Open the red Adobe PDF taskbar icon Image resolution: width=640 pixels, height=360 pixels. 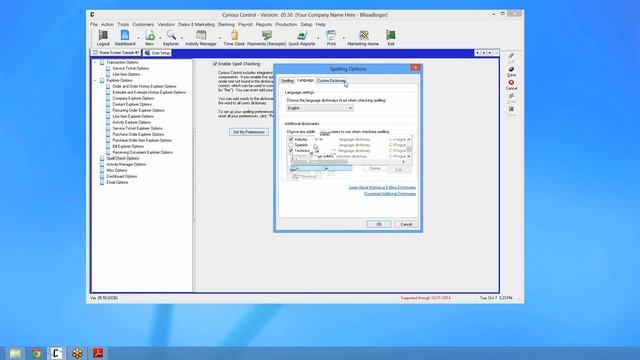tap(98, 353)
